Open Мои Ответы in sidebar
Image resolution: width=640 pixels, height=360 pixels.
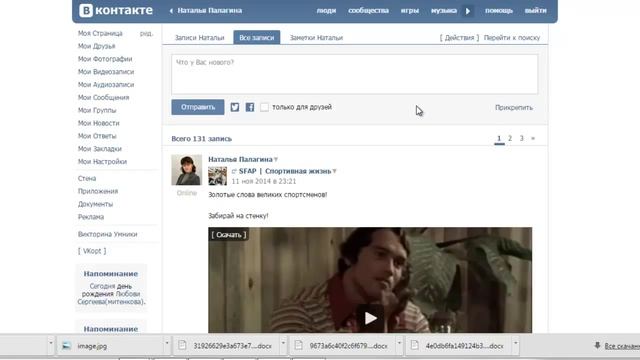(97, 136)
